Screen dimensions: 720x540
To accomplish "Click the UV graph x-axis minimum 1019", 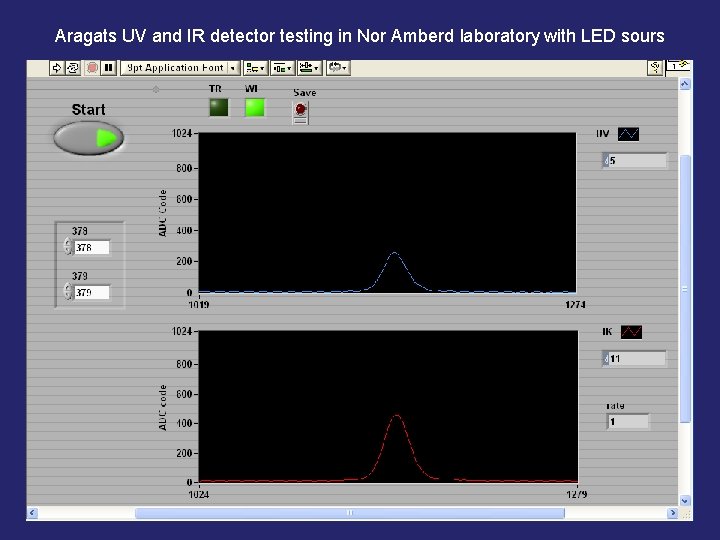I will 199,304.
